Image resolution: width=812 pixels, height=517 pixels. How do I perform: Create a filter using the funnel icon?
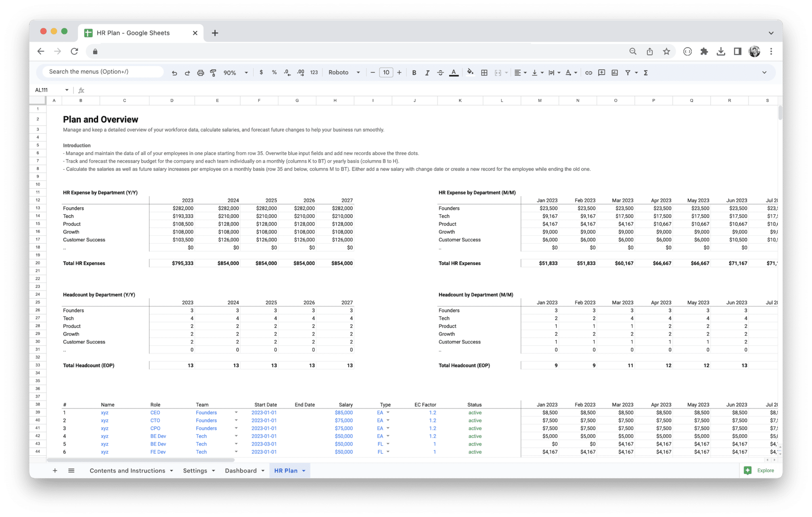[628, 72]
